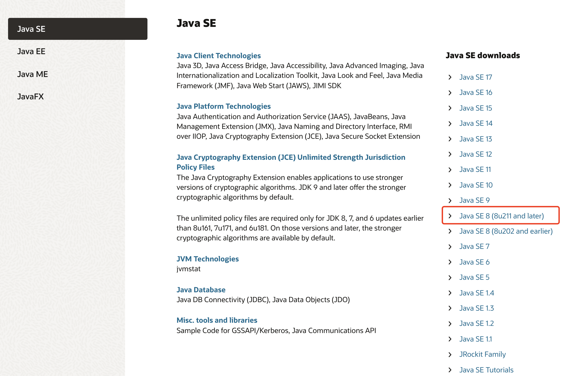The width and height of the screenshot is (588, 376).
Task: Click the chevron beside JRockit Family
Action: pyautogui.click(x=450, y=355)
